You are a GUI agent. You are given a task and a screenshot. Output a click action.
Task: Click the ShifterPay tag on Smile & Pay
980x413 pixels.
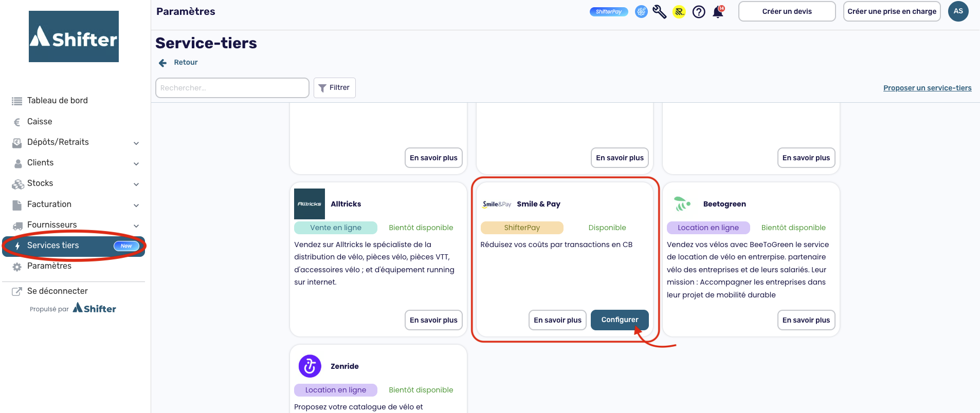click(x=522, y=228)
